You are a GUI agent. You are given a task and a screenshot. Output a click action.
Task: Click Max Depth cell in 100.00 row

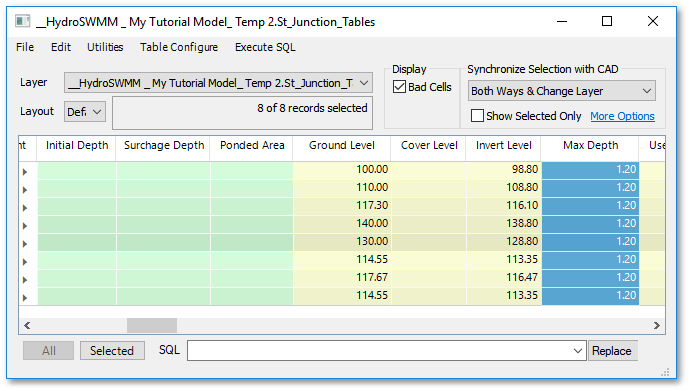click(590, 170)
